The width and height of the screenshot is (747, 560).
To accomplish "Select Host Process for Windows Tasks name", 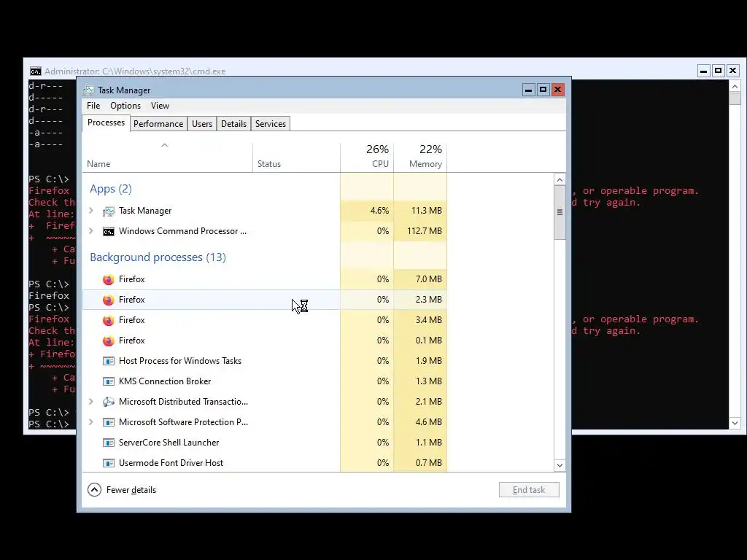I will pos(180,361).
